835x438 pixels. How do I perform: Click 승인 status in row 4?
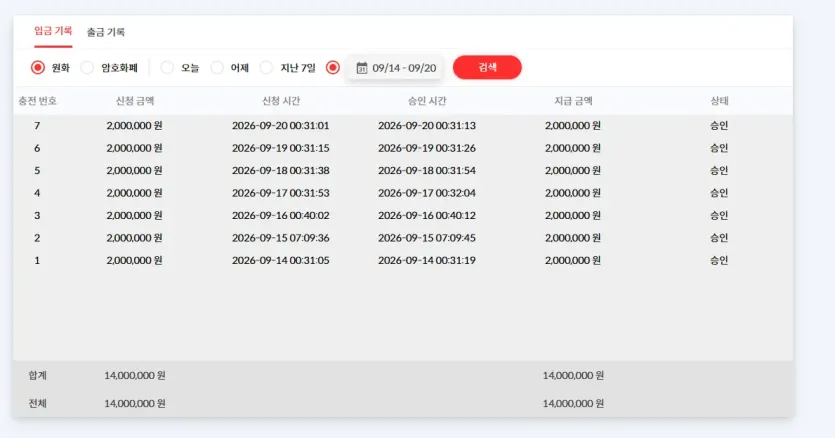click(x=719, y=193)
